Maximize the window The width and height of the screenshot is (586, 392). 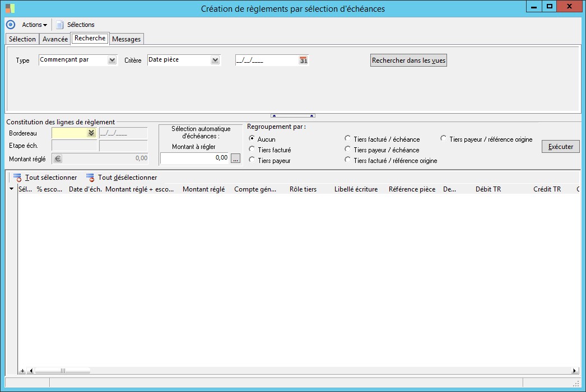(549, 6)
